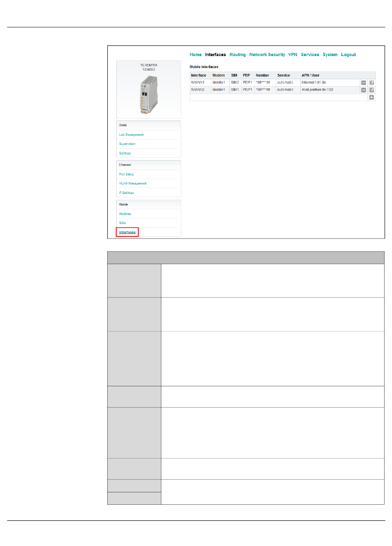The width and height of the screenshot is (392, 546).
Task: Open IP Settings under Ethernet
Action: coord(126,193)
